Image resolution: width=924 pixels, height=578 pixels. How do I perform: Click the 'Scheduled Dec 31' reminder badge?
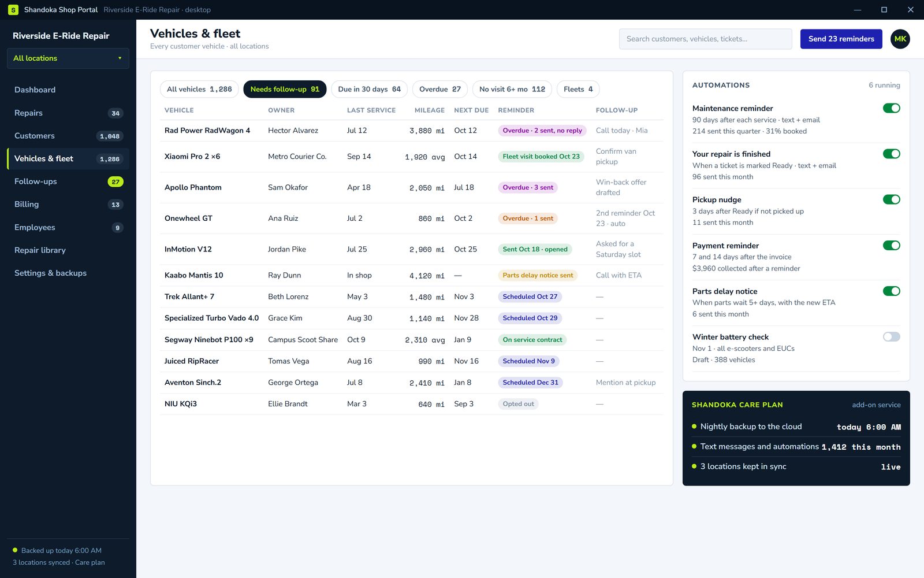(x=530, y=383)
